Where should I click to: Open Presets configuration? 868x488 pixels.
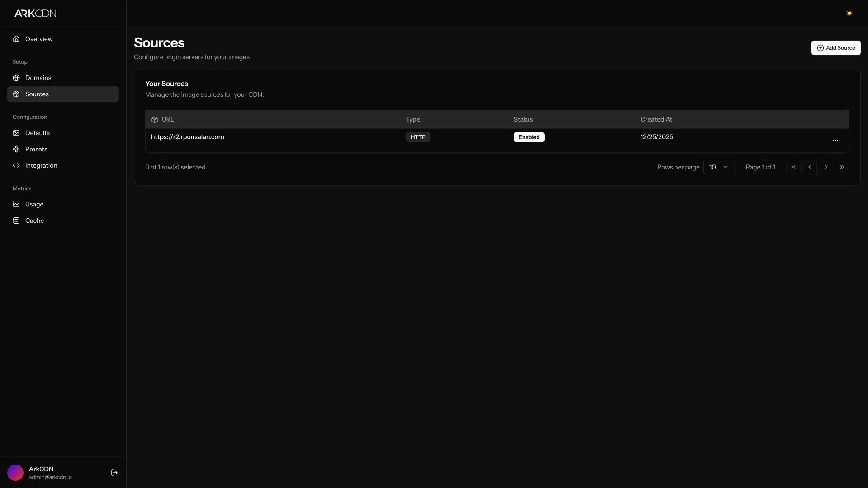63,149
